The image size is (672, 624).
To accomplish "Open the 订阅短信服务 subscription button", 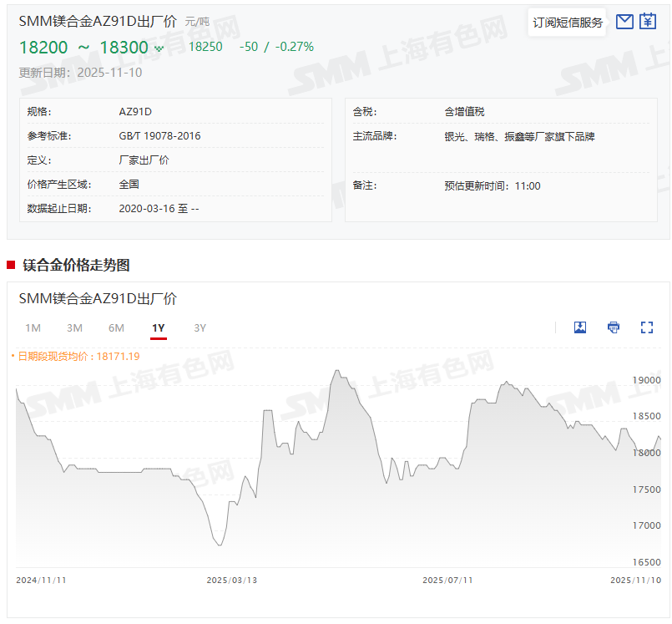I will [568, 23].
